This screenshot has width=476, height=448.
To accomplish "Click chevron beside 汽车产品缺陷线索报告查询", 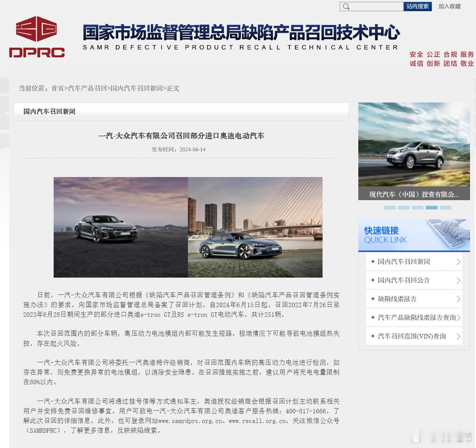I will (458, 318).
